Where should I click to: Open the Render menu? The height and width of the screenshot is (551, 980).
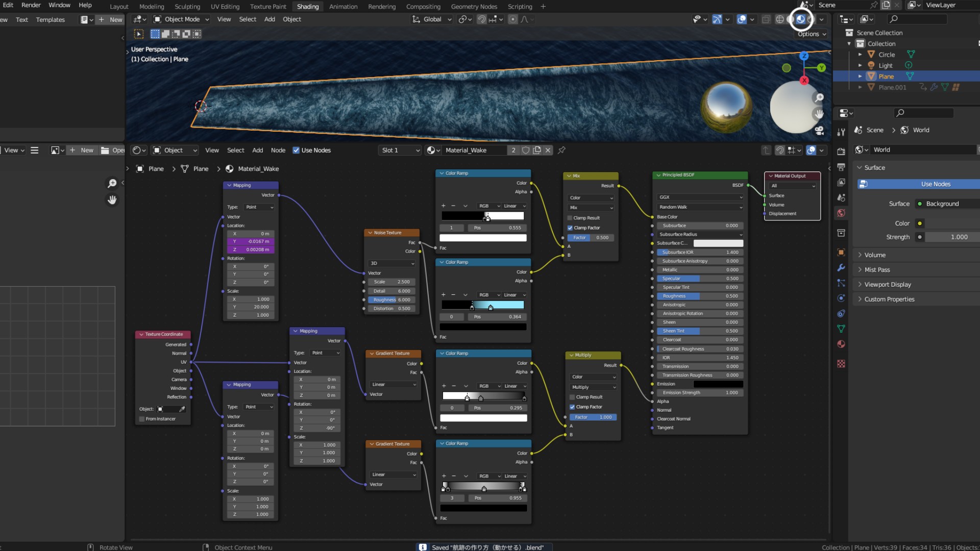coord(31,5)
